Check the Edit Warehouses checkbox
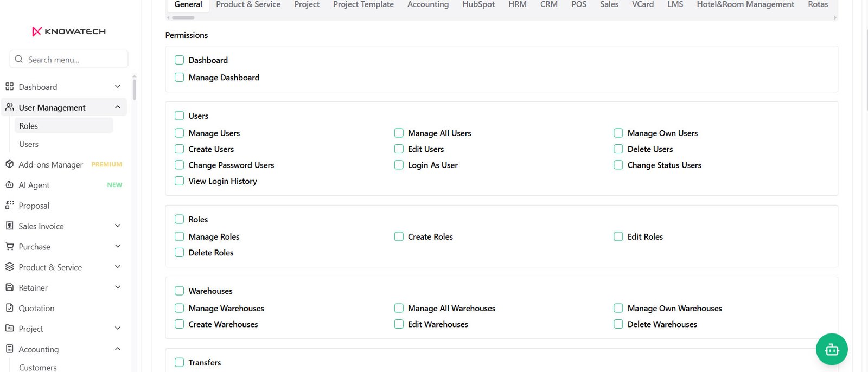The image size is (868, 372). click(x=399, y=324)
